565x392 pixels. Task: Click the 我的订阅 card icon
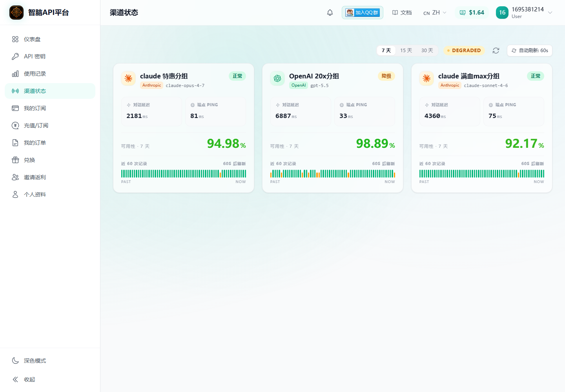coord(15,108)
